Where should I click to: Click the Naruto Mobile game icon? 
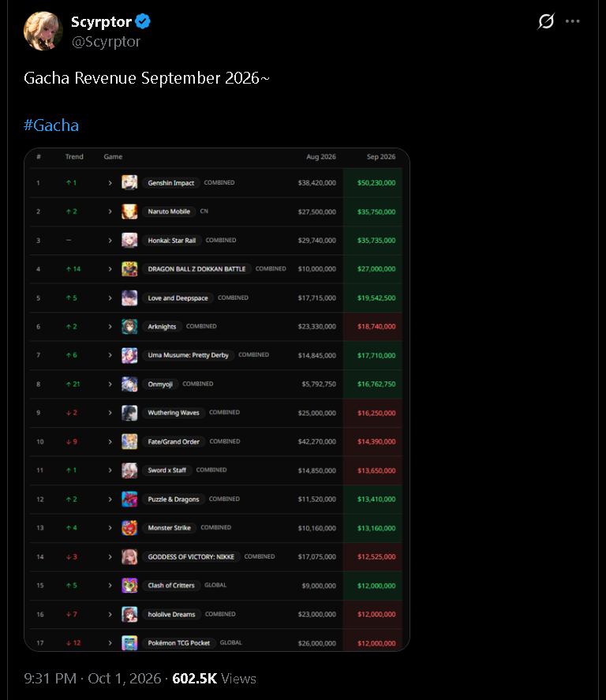tap(129, 211)
